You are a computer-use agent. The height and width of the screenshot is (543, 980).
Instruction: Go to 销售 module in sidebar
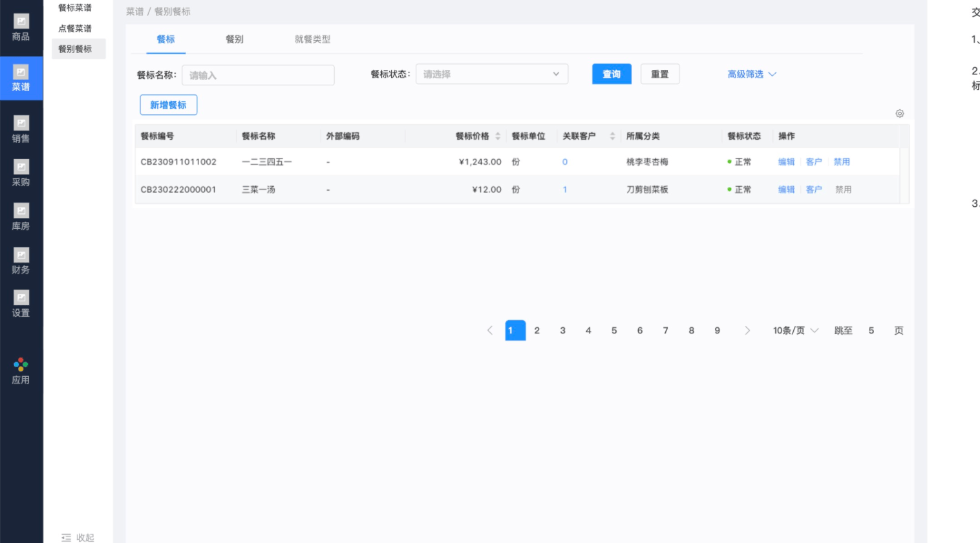[x=21, y=129]
